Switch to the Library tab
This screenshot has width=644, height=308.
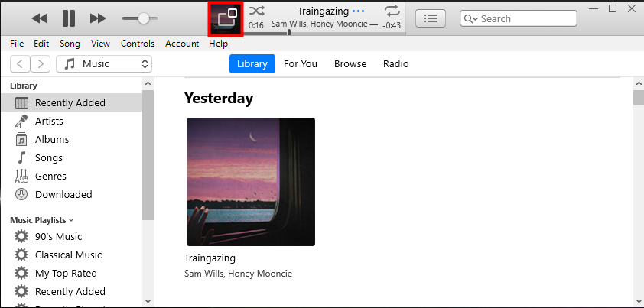tap(252, 64)
